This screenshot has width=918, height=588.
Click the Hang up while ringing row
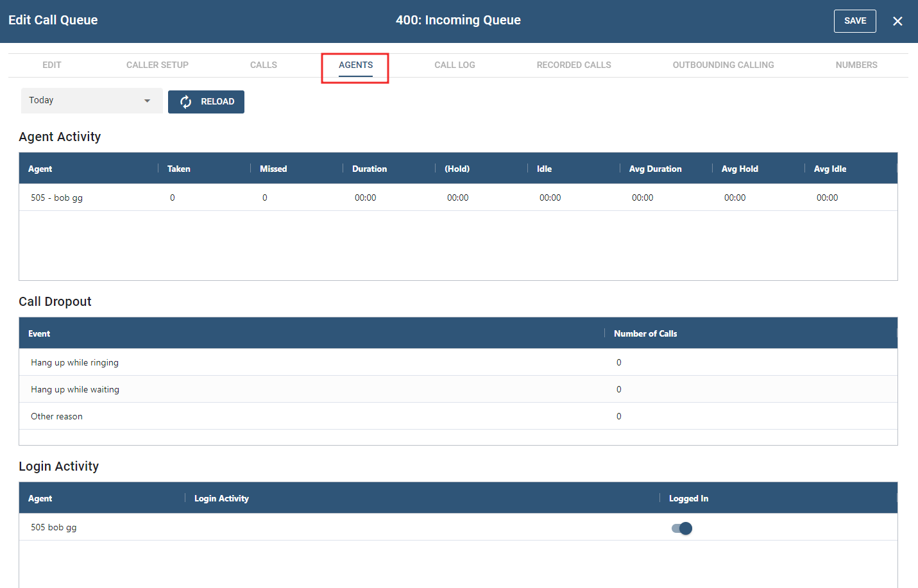point(74,362)
